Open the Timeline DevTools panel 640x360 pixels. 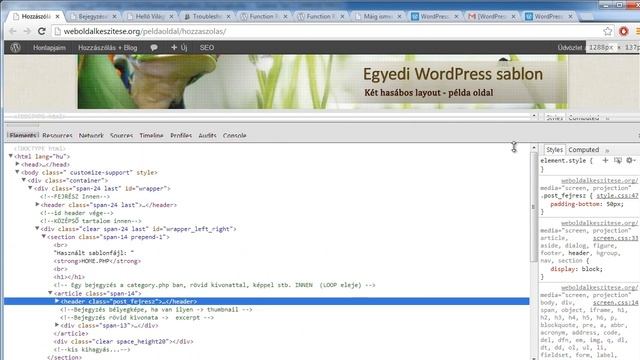[151, 136]
